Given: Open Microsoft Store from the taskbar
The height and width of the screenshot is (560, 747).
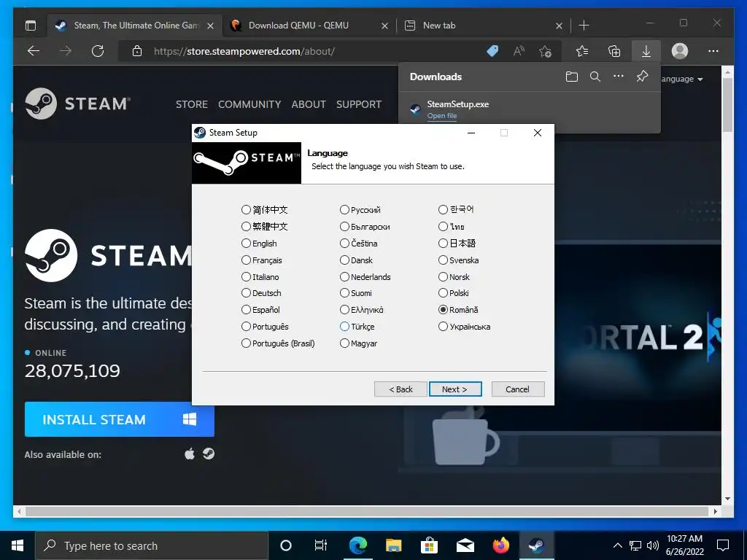Looking at the screenshot, I should pos(429,545).
